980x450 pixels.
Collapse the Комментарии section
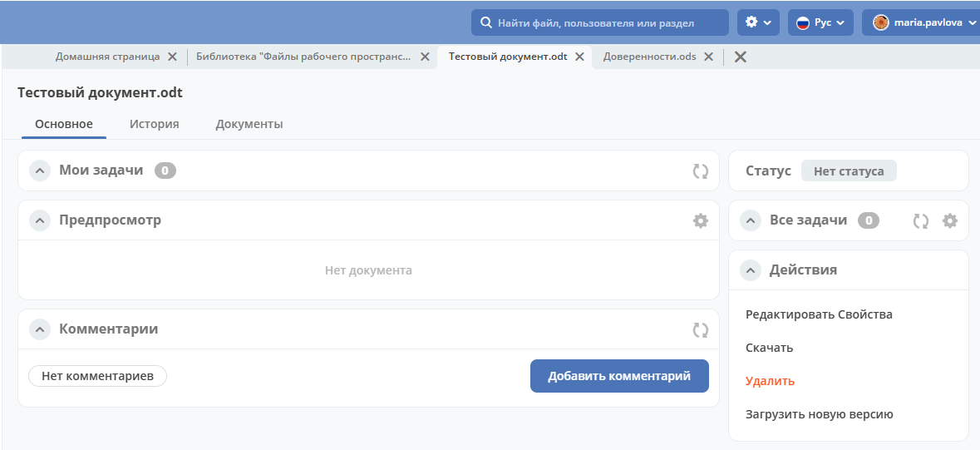pos(40,329)
